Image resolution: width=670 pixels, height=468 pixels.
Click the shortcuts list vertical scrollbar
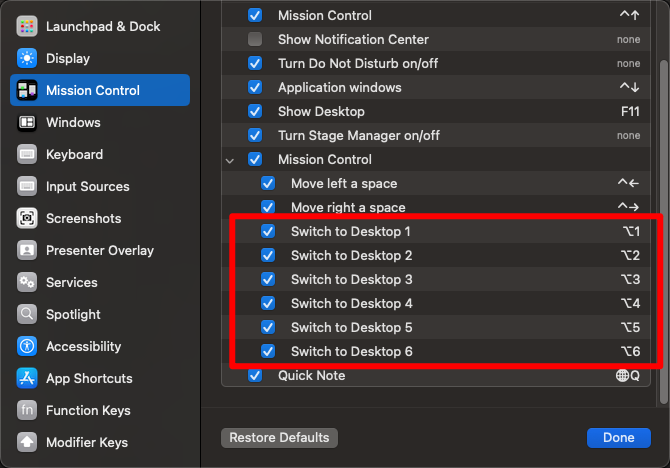coord(663,231)
